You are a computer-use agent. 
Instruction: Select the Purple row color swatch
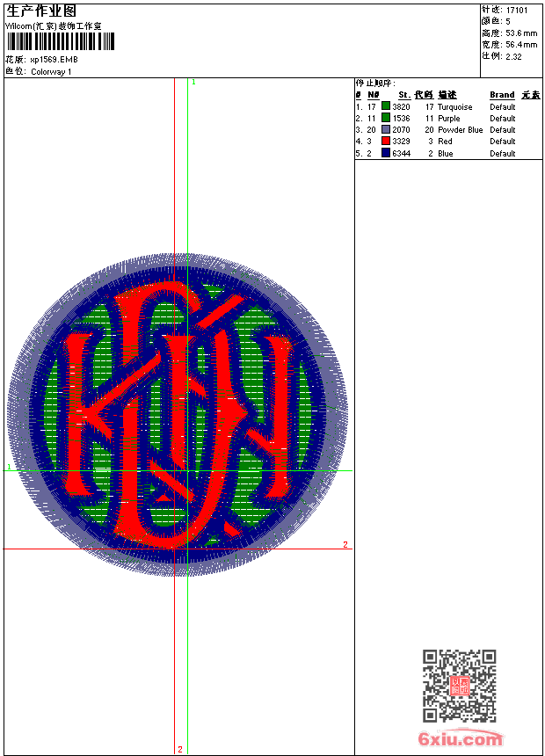[x=386, y=118]
